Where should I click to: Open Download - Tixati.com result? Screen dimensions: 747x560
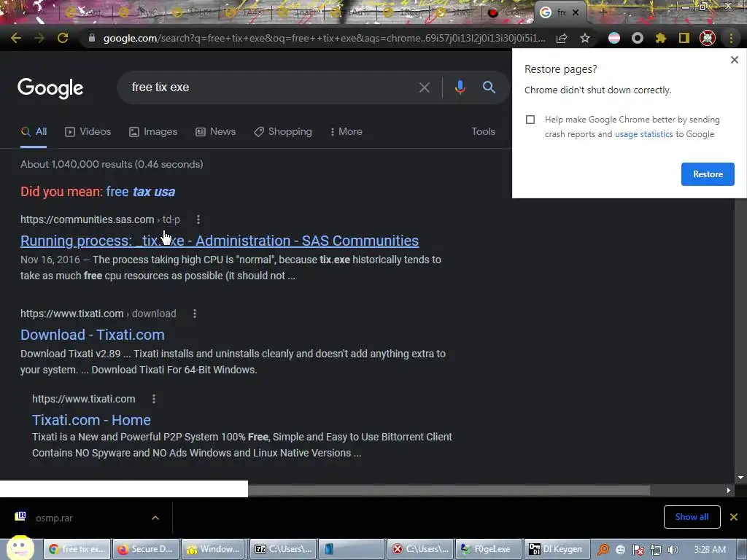coord(93,335)
